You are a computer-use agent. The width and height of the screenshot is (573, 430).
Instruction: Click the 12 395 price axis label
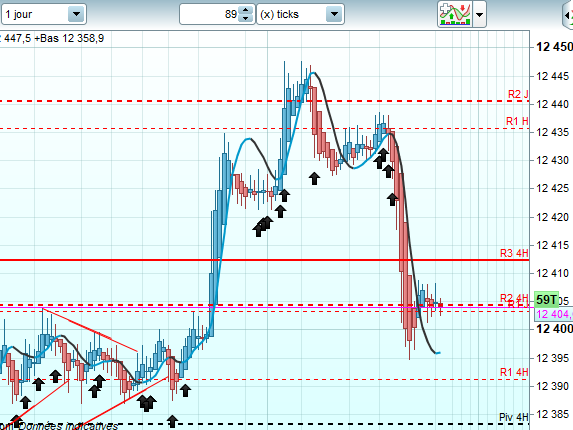(x=553, y=358)
